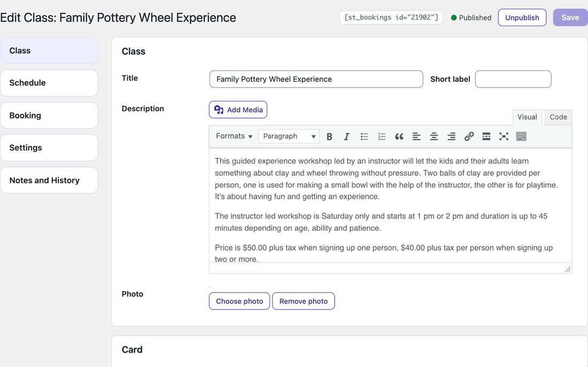Click the paragraph starting "The instructor led workshop"
Viewport: 588px width, 367px height.
[381, 222]
